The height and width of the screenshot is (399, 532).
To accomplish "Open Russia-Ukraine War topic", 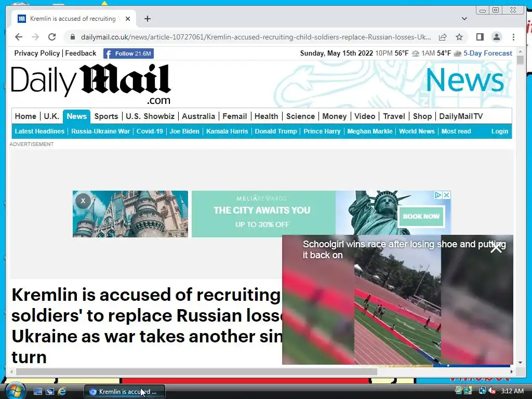I will pyautogui.click(x=100, y=131).
